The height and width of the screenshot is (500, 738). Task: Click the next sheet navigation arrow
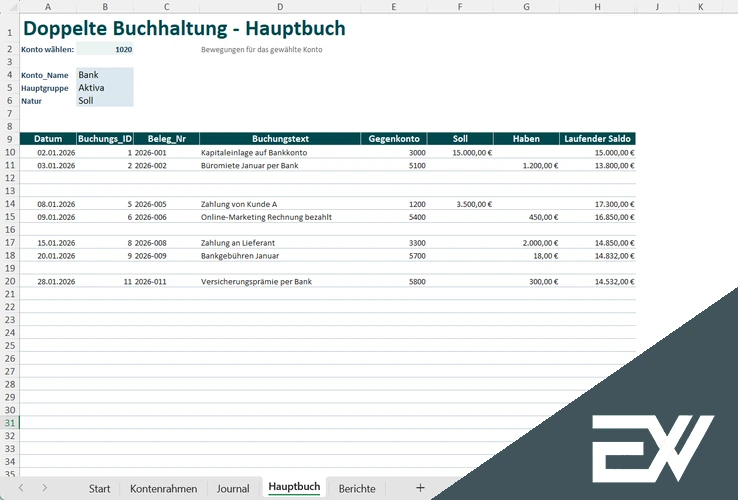44,488
